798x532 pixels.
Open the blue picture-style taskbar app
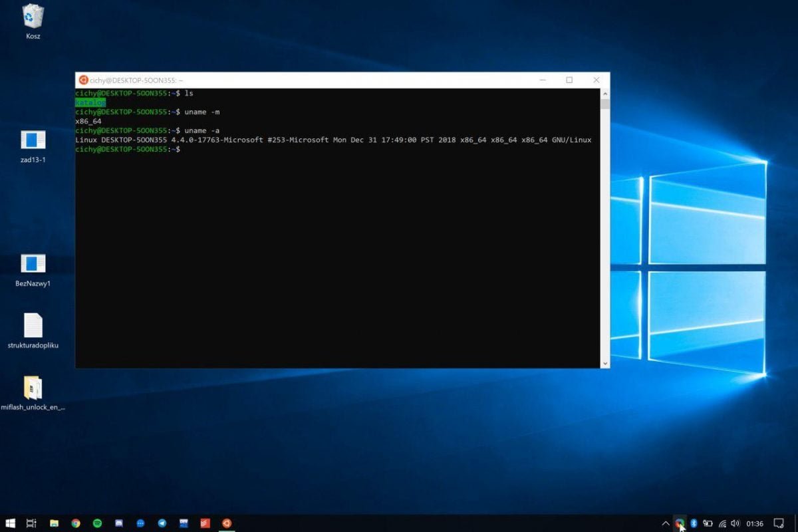(184, 523)
